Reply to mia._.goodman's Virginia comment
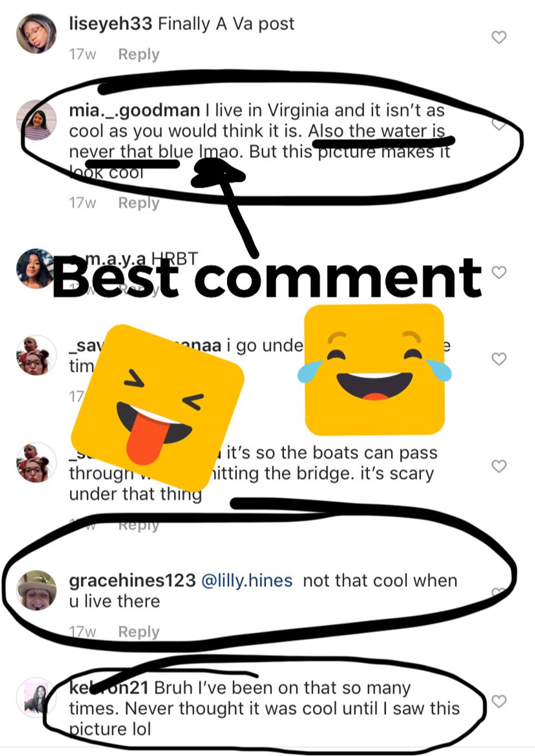Screen dimensions: 535x756 (x=139, y=203)
